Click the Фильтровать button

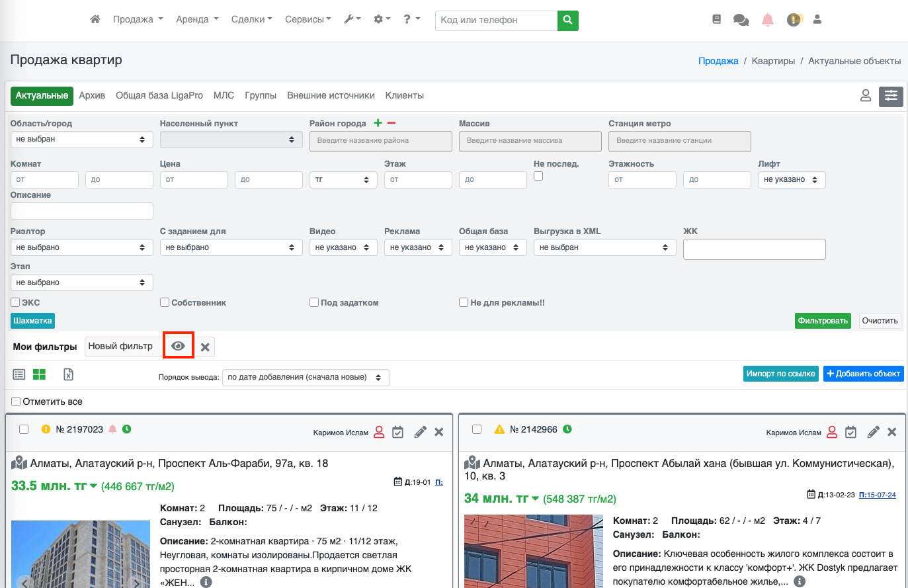823,321
